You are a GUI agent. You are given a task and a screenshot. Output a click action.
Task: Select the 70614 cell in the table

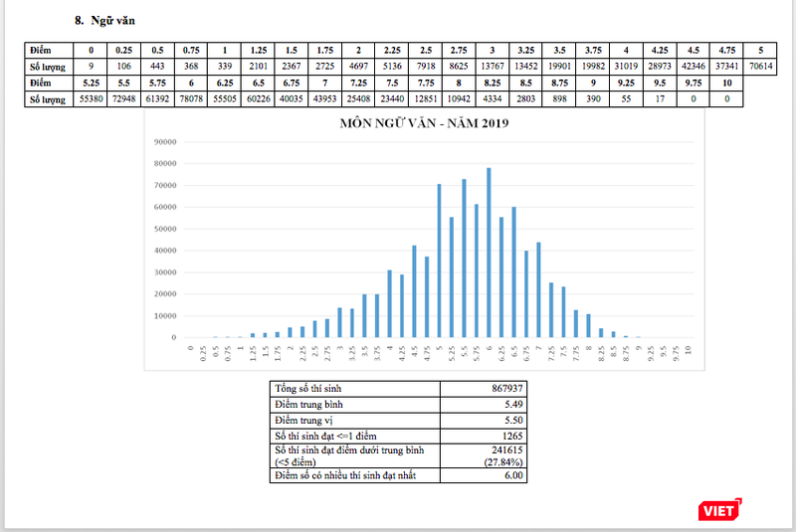tap(760, 66)
